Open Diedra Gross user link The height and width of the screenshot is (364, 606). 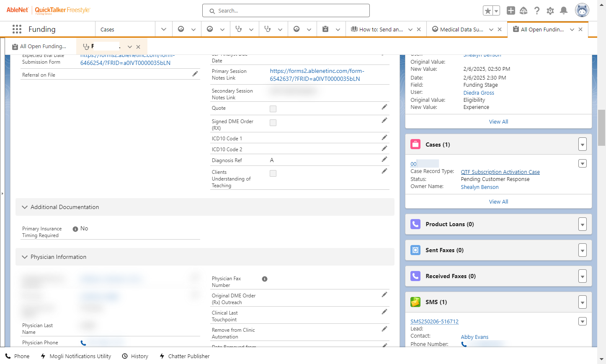point(479,93)
